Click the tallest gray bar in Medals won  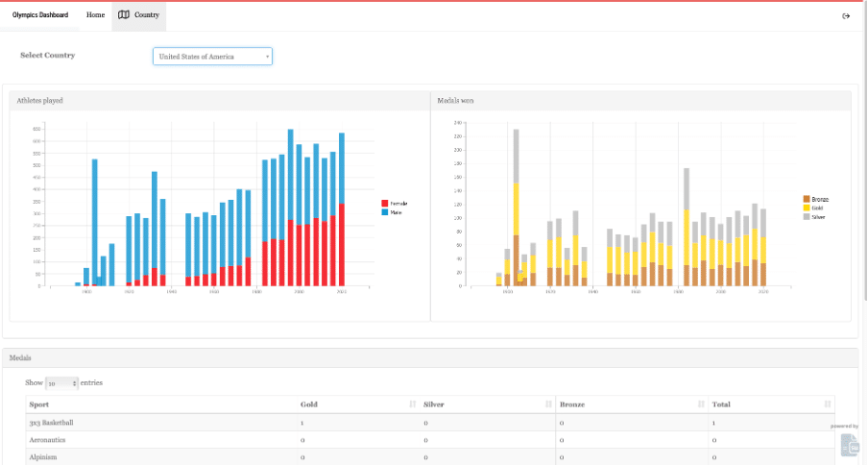point(516,157)
